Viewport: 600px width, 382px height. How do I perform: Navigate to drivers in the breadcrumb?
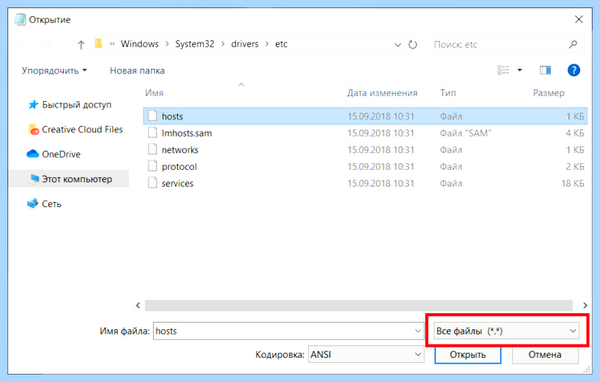point(245,44)
